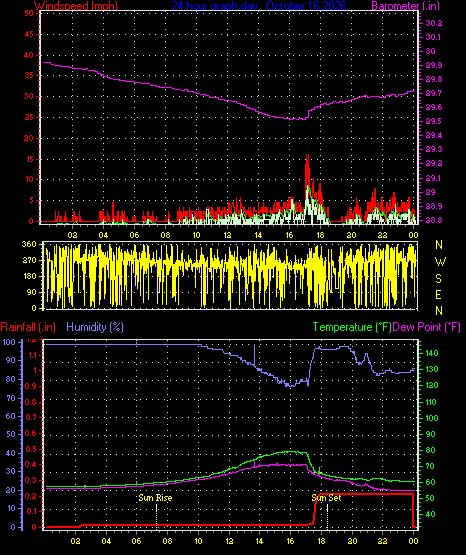Click the 100 value on humidity axis
The image size is (466, 555).
pyautogui.click(x=9, y=342)
